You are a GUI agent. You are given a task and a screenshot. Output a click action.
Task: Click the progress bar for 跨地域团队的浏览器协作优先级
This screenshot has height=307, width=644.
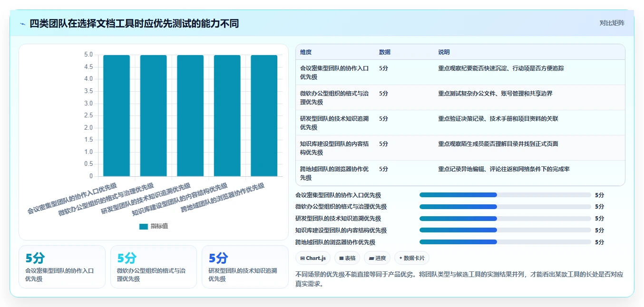505,242
